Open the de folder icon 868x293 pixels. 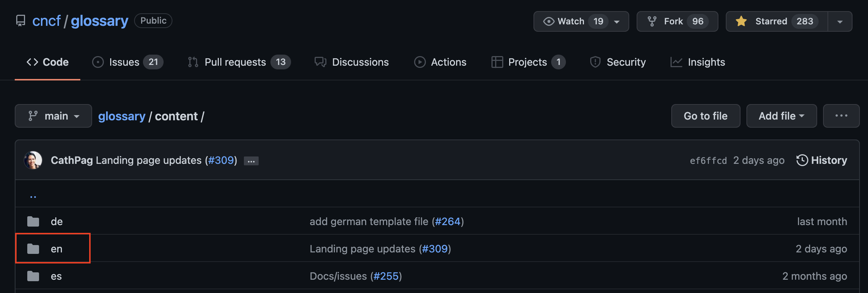click(33, 221)
